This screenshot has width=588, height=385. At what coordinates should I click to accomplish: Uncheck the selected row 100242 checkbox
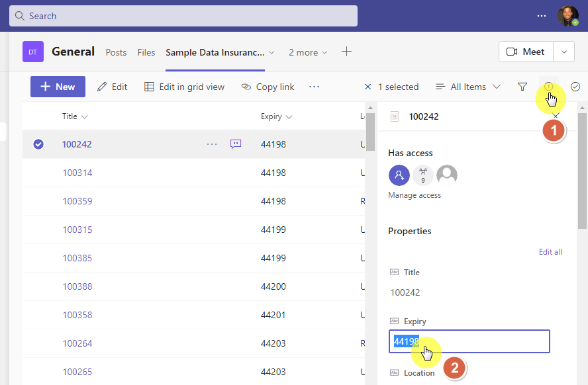[38, 144]
